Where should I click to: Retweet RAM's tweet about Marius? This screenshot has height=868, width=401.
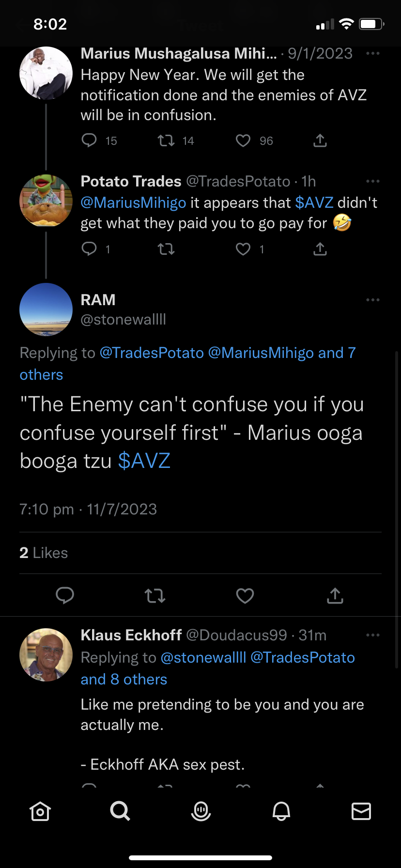pos(155,595)
